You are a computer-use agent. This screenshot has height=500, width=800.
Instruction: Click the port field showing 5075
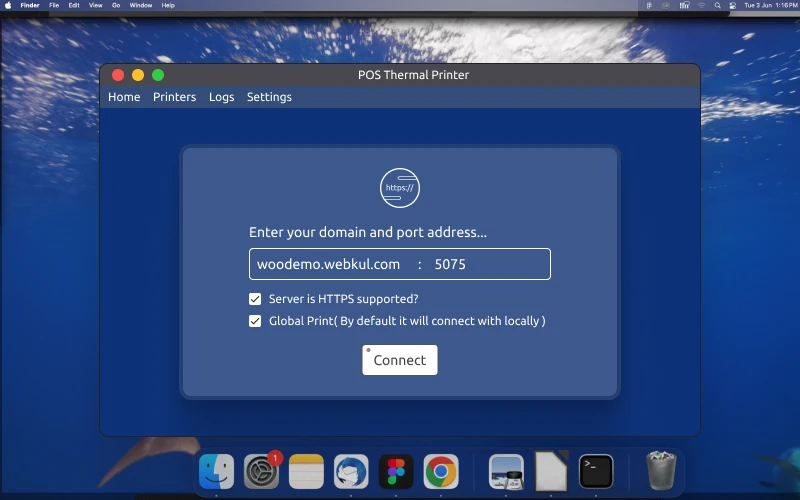point(450,264)
